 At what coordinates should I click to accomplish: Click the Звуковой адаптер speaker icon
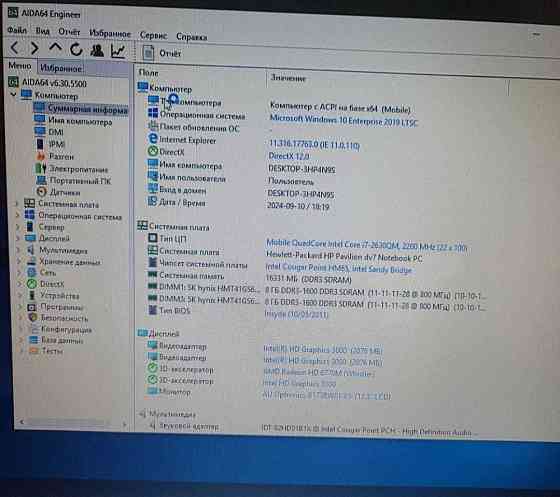tap(153, 425)
